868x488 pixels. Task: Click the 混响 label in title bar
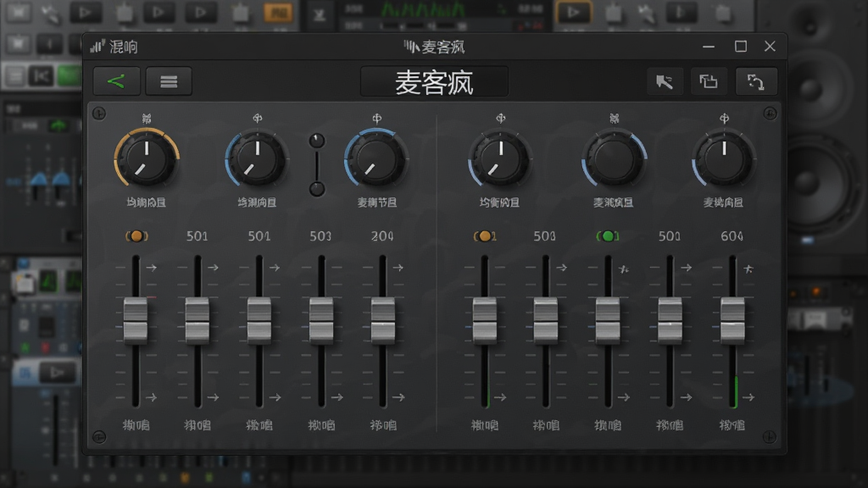point(123,47)
